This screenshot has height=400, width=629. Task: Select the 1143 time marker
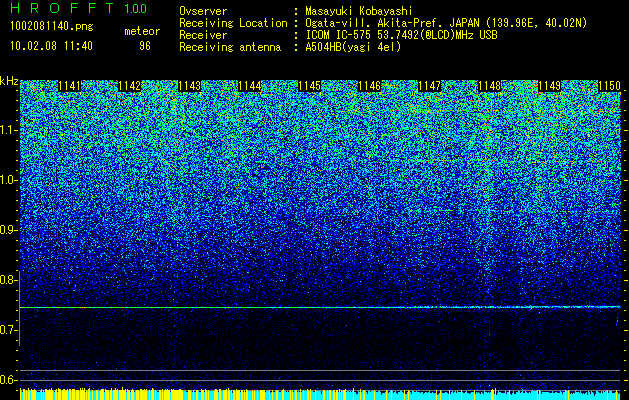(189, 86)
